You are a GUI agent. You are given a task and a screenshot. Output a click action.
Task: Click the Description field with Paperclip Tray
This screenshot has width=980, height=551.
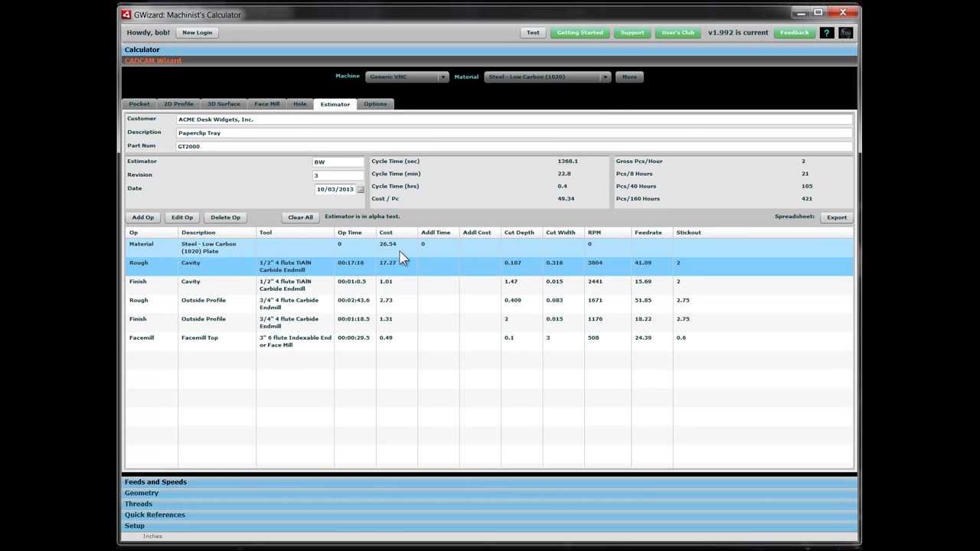(514, 133)
